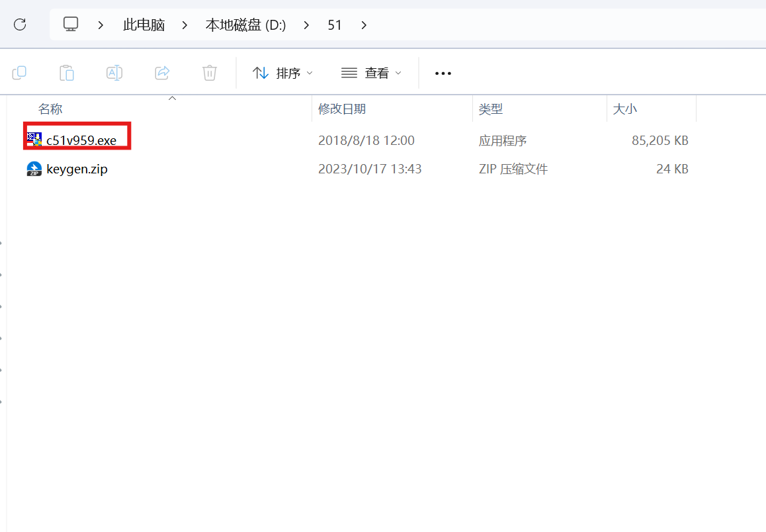
Task: Click the ZIP 压缩文件 type cell
Action: (x=513, y=169)
